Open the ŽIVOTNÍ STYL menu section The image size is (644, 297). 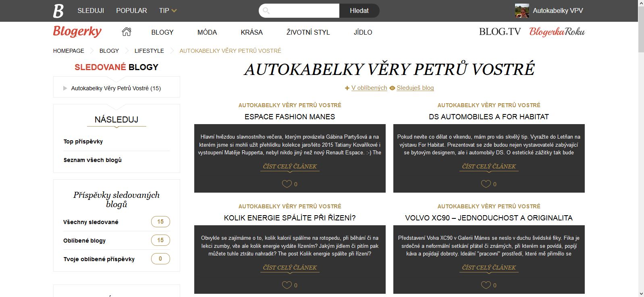click(308, 32)
